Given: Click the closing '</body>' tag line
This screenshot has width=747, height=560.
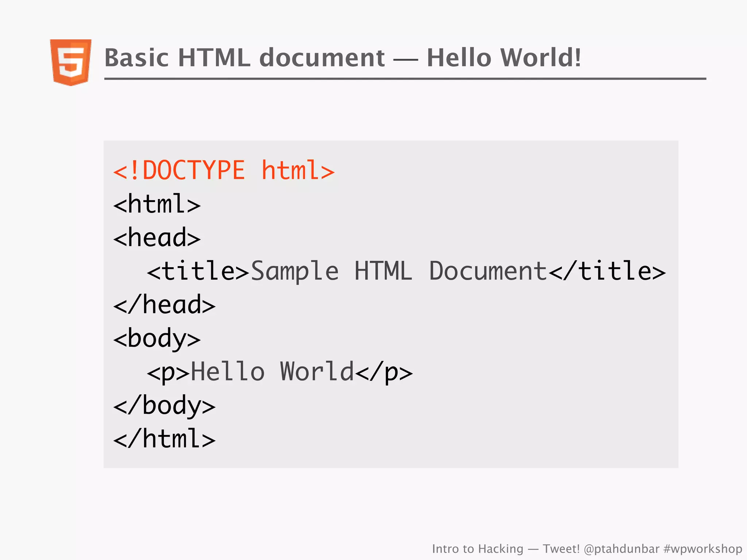Looking at the screenshot, I should click(164, 406).
